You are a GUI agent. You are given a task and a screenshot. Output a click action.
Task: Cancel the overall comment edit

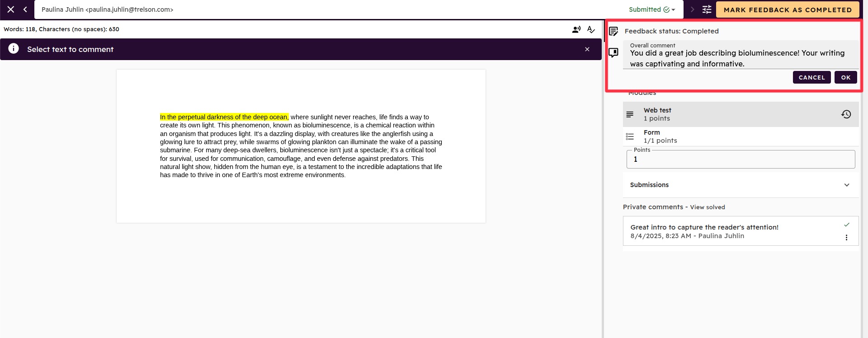(811, 77)
